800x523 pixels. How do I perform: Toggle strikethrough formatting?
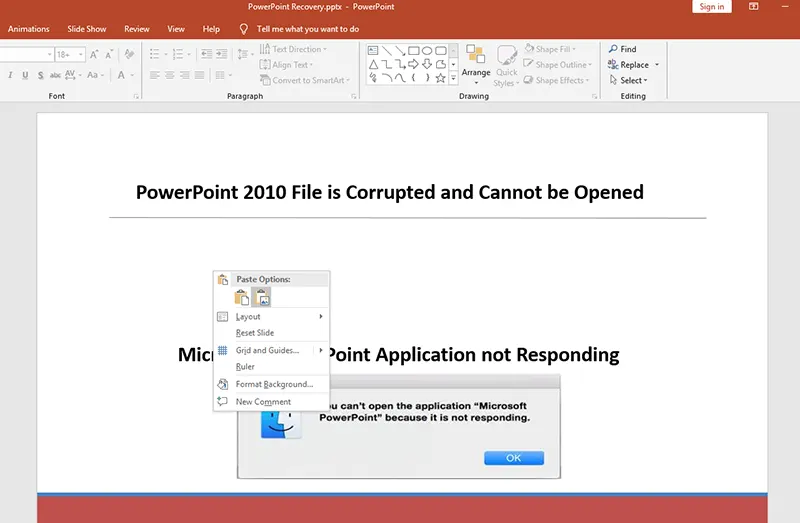(55, 76)
